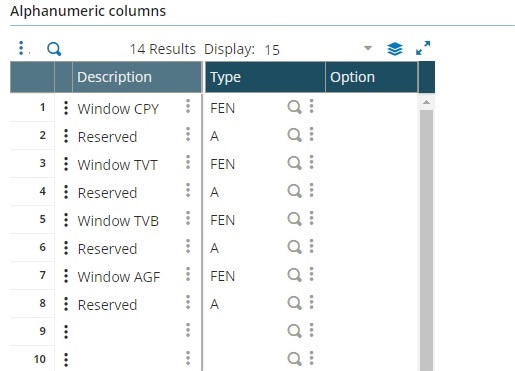Open row 5 line actions menu
The image size is (515, 371).
coord(66,220)
